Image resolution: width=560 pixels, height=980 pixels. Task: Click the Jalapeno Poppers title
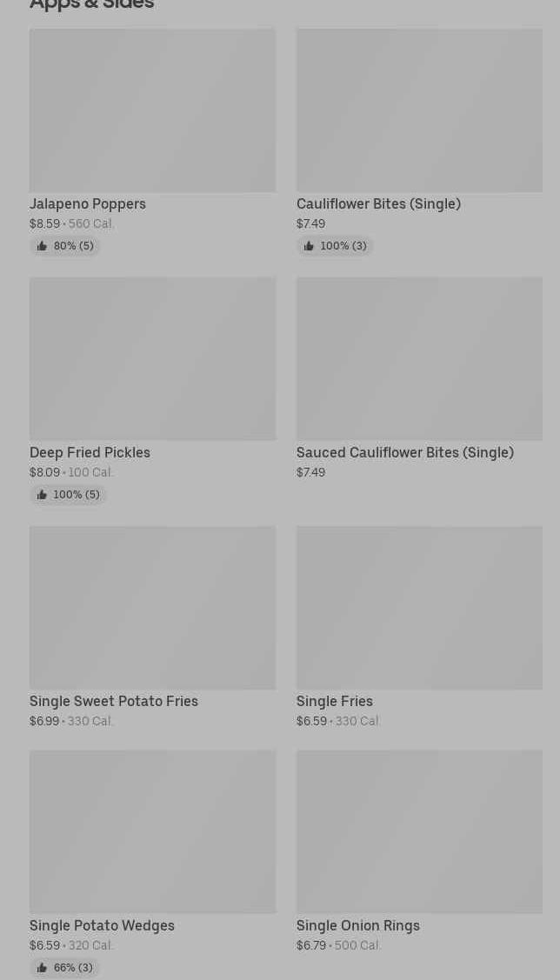coord(88,203)
